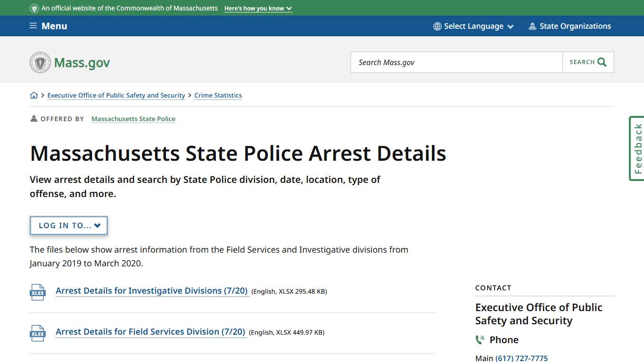Screen dimensions: 644x362
Task: Open the Feedback side tab
Action: [637, 148]
